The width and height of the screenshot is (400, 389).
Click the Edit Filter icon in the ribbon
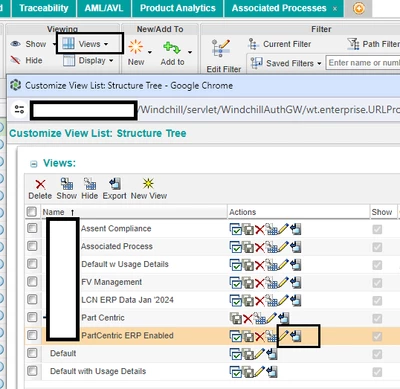[x=221, y=49]
